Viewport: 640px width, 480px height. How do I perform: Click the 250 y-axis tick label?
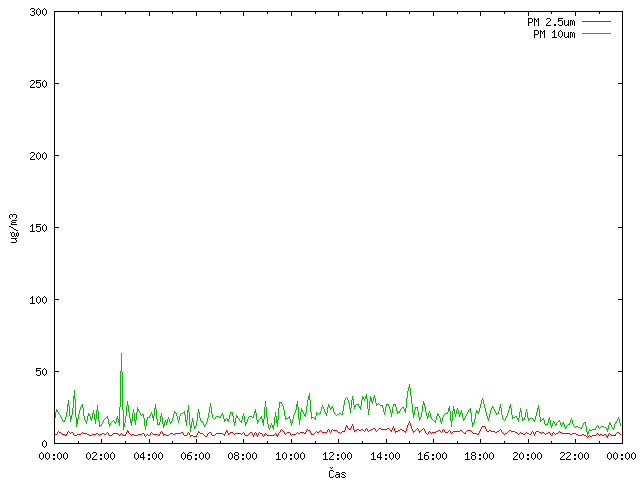pos(38,84)
